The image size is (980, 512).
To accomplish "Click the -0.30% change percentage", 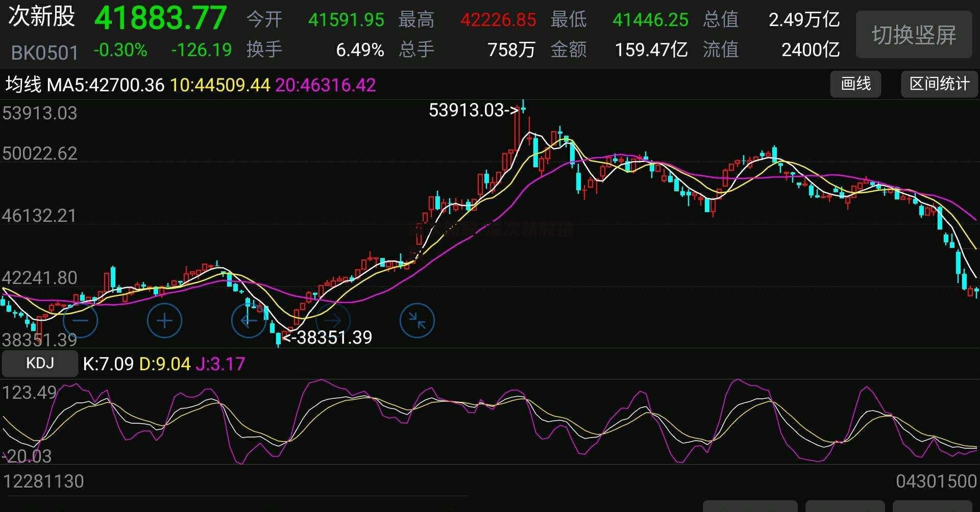I will [x=120, y=50].
